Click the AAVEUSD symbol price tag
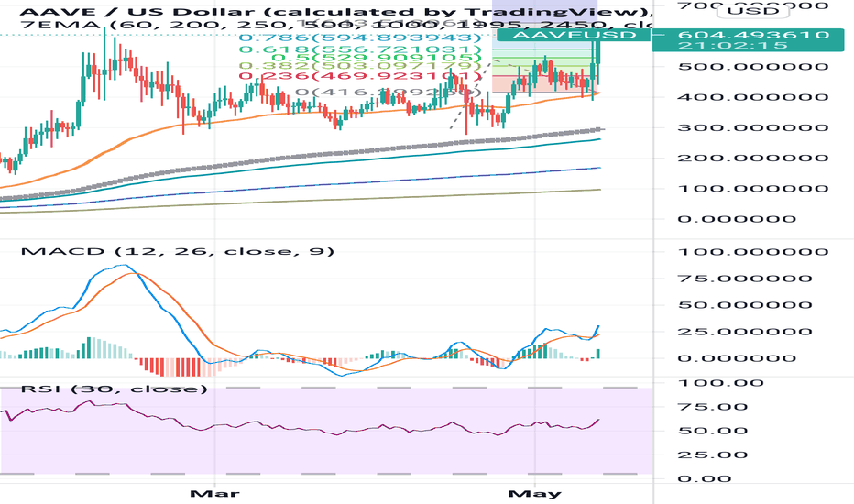 pyautogui.click(x=574, y=35)
